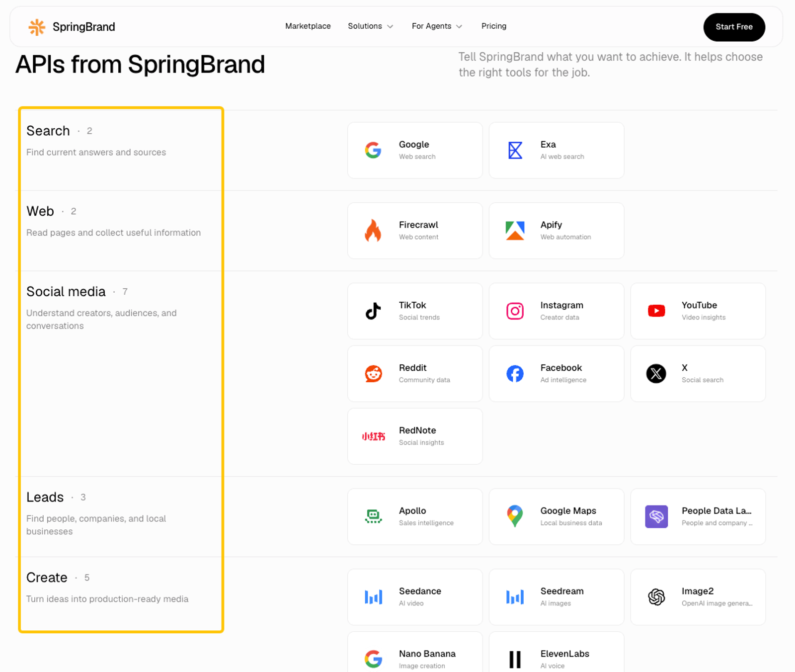
Task: Click the RedNote red logo icon
Action: [x=373, y=436]
